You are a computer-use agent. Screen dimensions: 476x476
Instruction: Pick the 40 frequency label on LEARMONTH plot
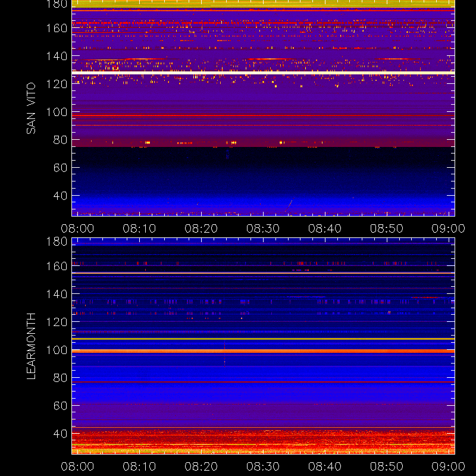(x=60, y=434)
